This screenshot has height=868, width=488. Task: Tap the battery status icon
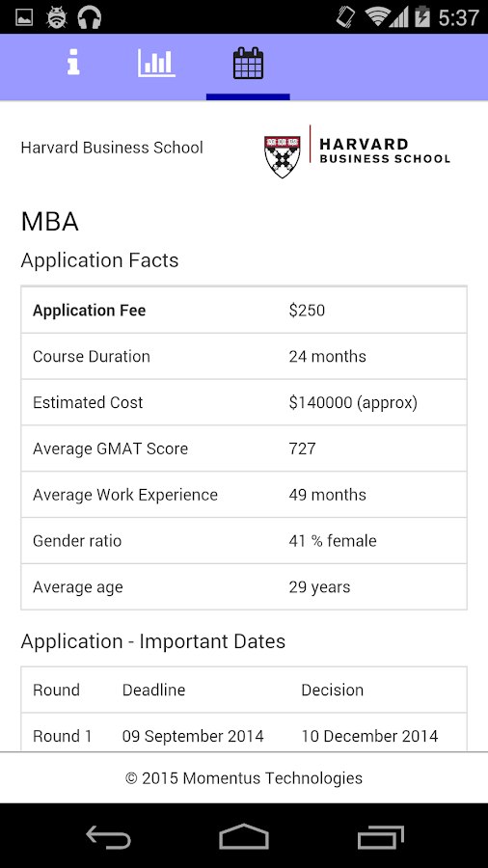[422, 16]
